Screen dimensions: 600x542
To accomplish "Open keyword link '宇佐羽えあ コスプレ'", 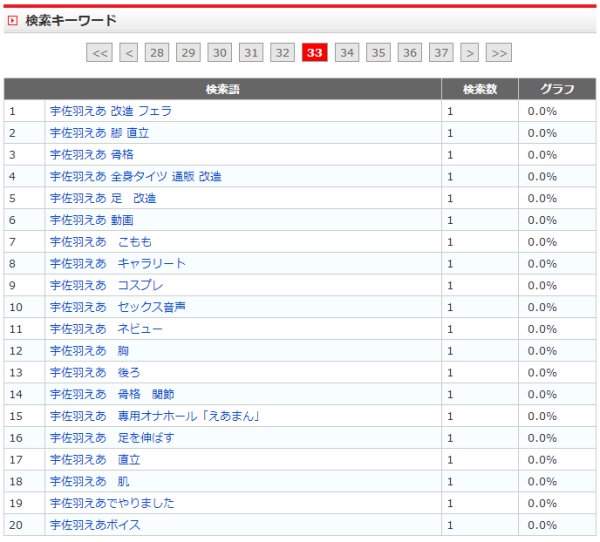I will coord(107,286).
